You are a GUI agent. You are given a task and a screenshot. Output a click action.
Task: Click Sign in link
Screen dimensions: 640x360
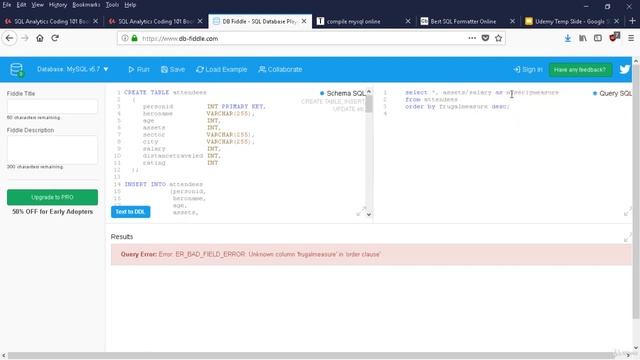click(x=528, y=69)
